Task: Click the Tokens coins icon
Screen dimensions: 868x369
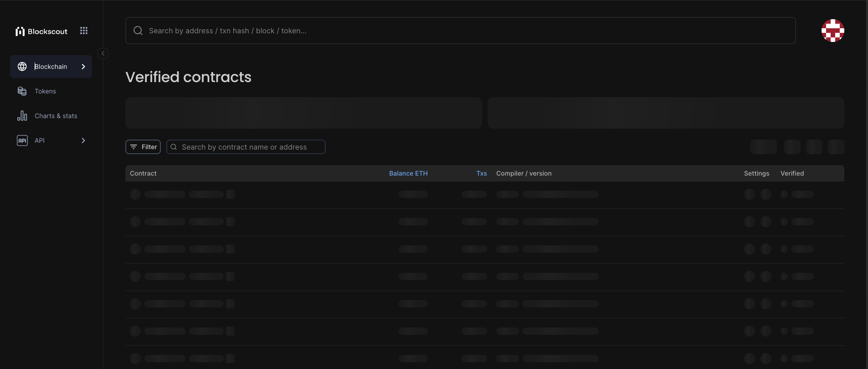Action: [22, 91]
